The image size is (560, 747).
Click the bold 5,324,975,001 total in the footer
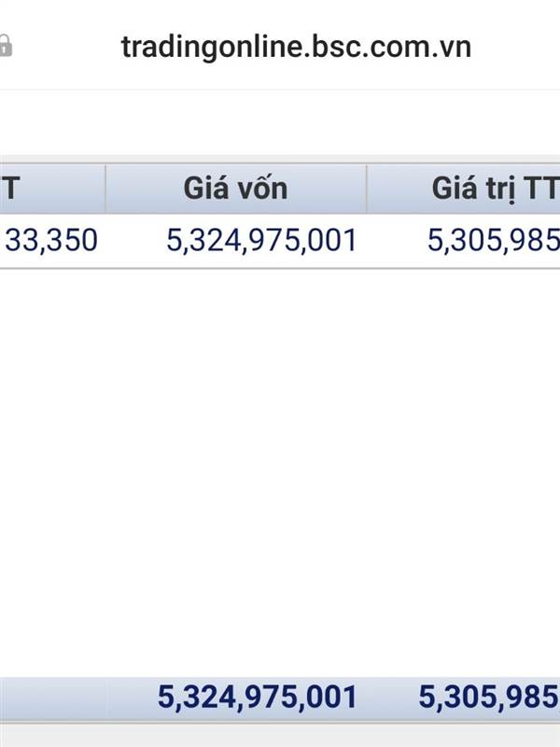[258, 697]
